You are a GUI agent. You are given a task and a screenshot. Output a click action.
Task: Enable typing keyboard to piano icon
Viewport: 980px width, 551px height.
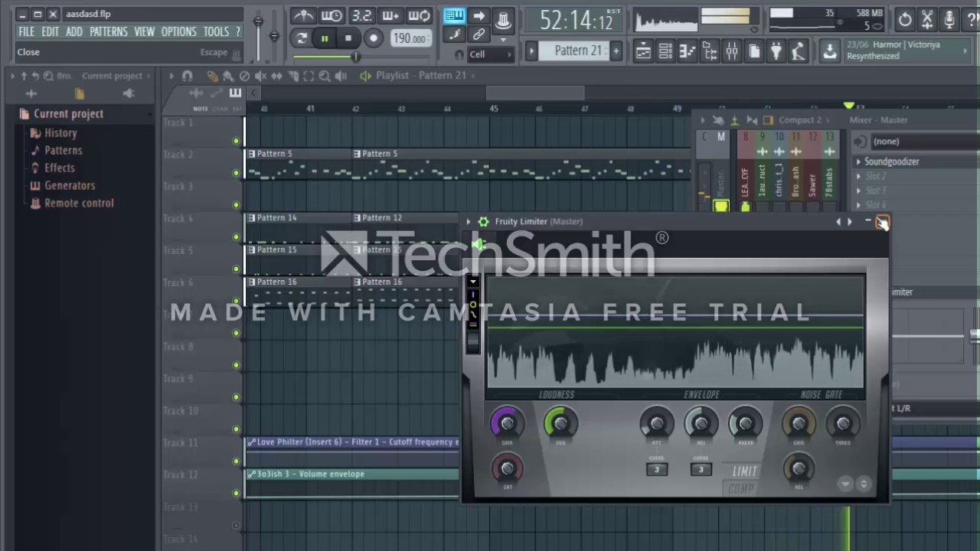click(x=454, y=16)
